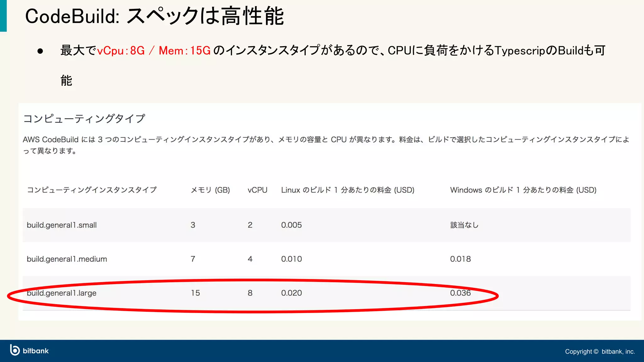Click Windows price '0.036'
This screenshot has height=362, width=644.
click(460, 293)
